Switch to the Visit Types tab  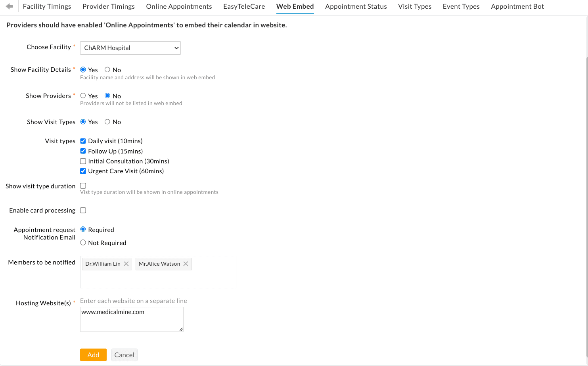[414, 6]
